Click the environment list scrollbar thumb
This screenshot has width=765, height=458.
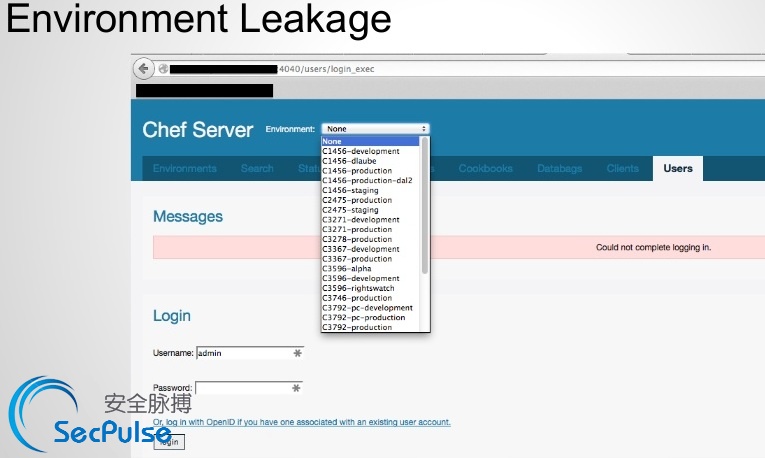pyautogui.click(x=424, y=205)
